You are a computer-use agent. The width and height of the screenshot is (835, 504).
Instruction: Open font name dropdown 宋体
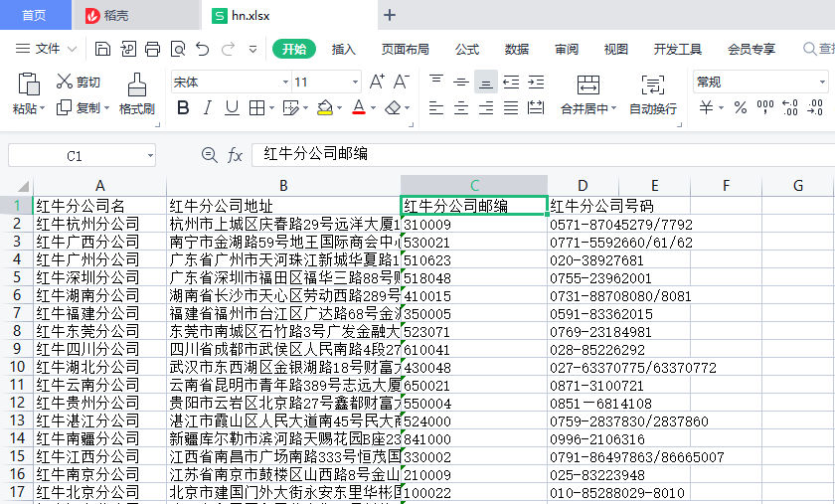pyautogui.click(x=286, y=83)
